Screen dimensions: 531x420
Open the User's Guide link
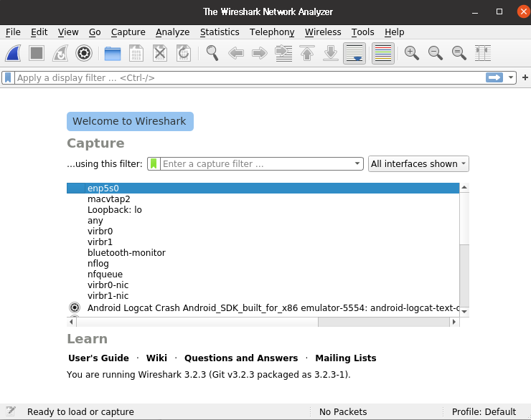coord(98,358)
